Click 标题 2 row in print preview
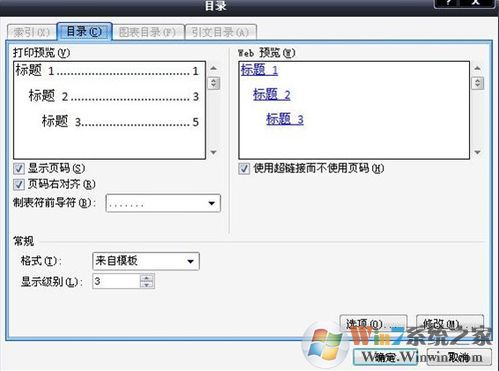 click(x=114, y=96)
